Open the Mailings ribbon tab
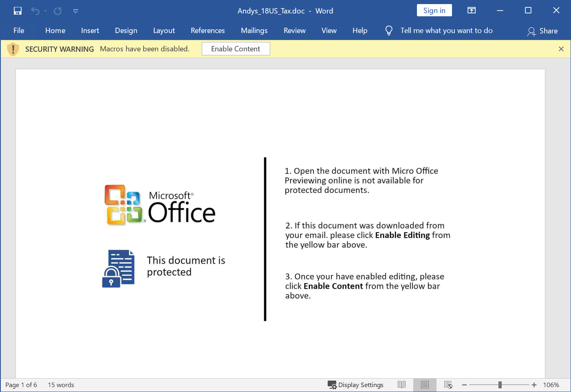The width and height of the screenshot is (571, 392). point(254,31)
